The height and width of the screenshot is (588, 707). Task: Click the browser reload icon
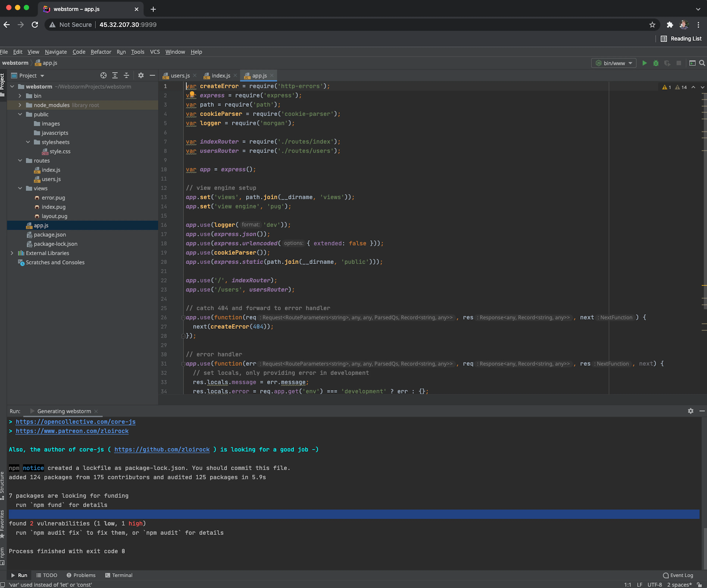tap(35, 24)
